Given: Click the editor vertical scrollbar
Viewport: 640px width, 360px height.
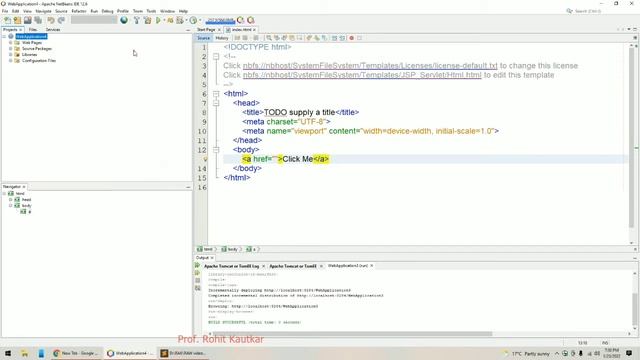Looking at the screenshot, I should click(x=631, y=137).
